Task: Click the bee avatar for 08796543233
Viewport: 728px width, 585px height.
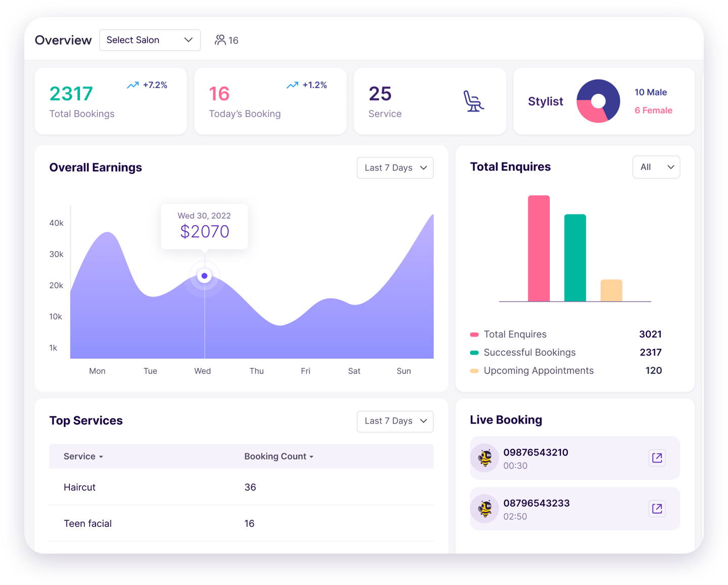Action: 485,509
